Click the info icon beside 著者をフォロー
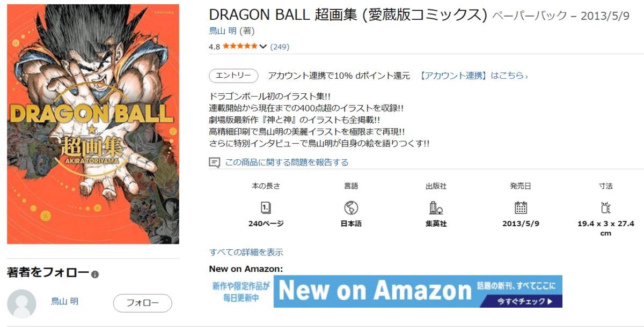This screenshot has height=327, width=644. pyautogui.click(x=95, y=274)
